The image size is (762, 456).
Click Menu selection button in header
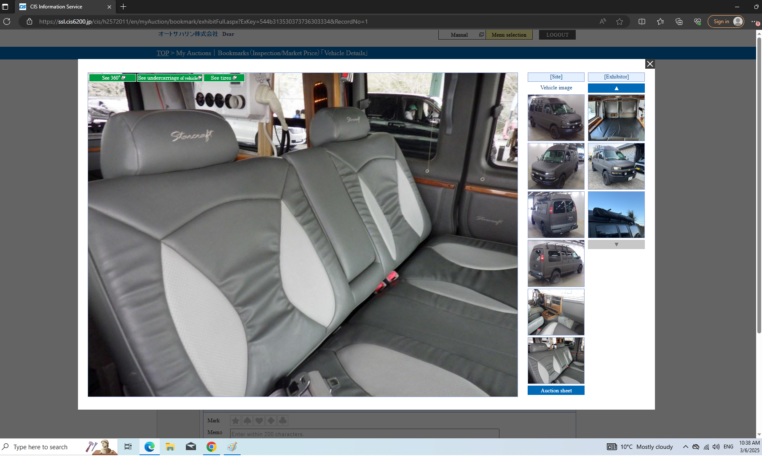click(509, 35)
